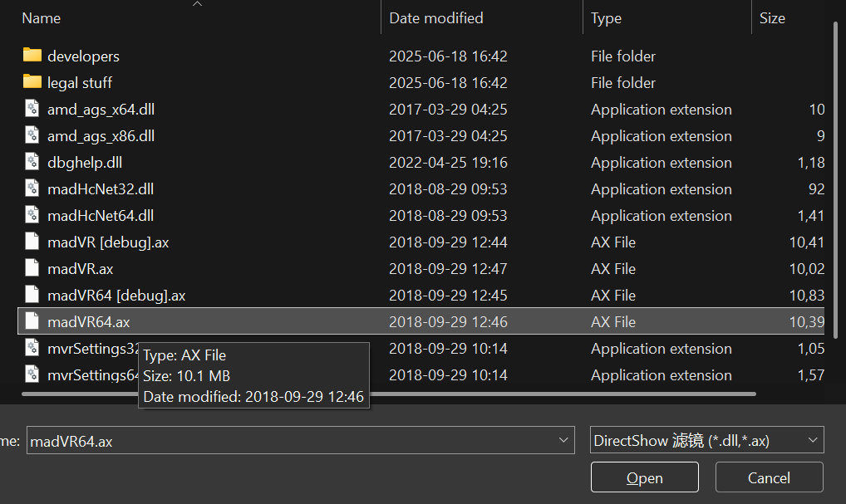The image size is (846, 504).
Task: Click AX File type of madVR.ax row
Action: coord(613,268)
